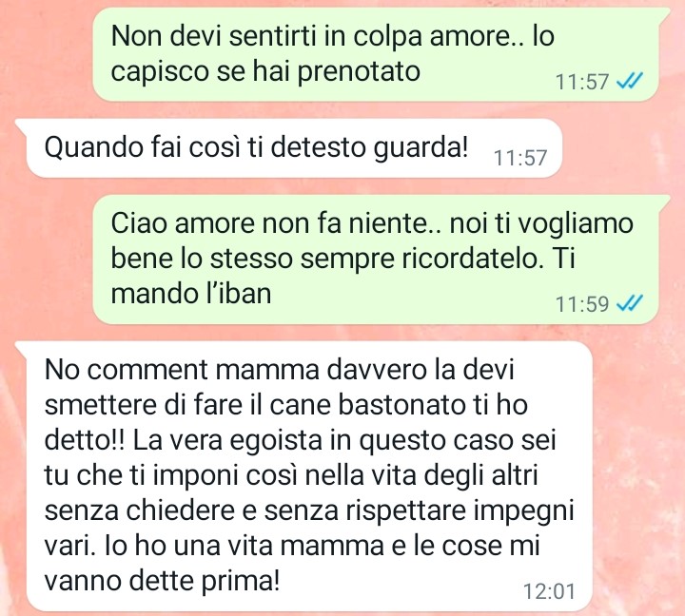The image size is (685, 616).
Task: Tap the 12:01 timestamp on the last message
Action: 549,591
